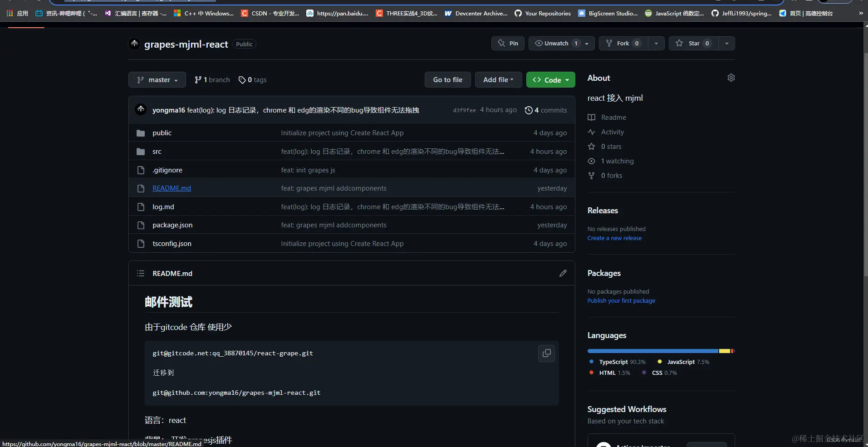Open the .gitignore file
Viewport: 868px width, 447px height.
(167, 170)
